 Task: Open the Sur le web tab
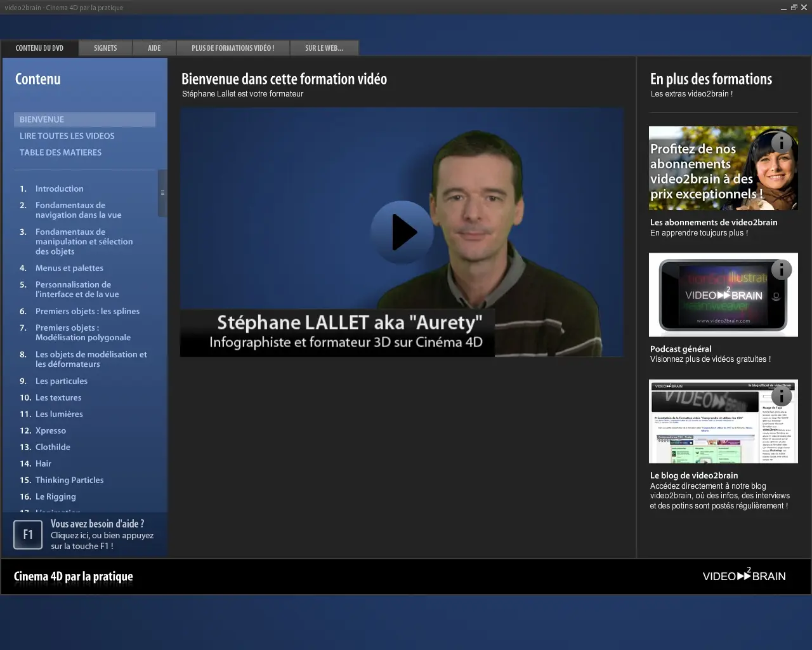tap(324, 48)
